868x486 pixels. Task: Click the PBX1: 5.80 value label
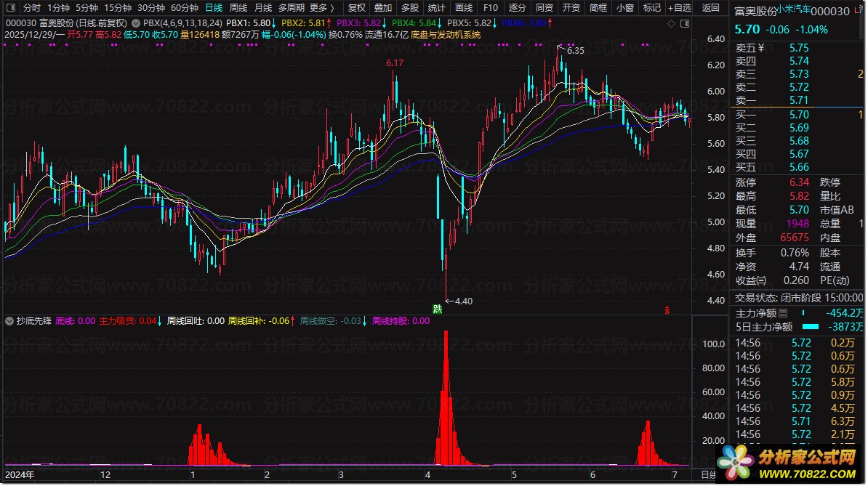248,23
